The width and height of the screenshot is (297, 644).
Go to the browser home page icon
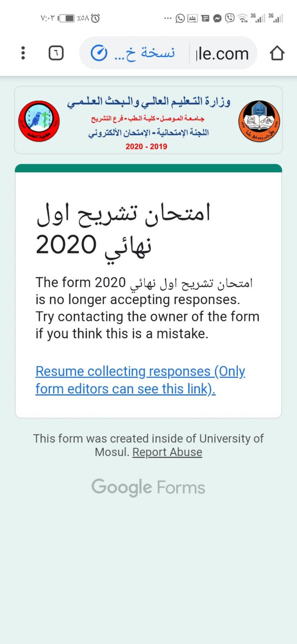tap(277, 53)
